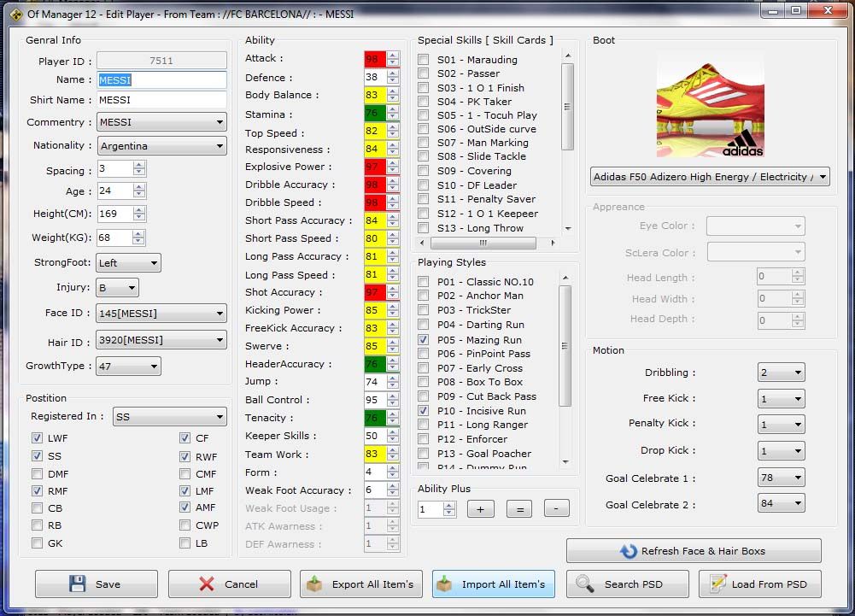
Task: Click the app icon in title bar
Action: click(15, 14)
